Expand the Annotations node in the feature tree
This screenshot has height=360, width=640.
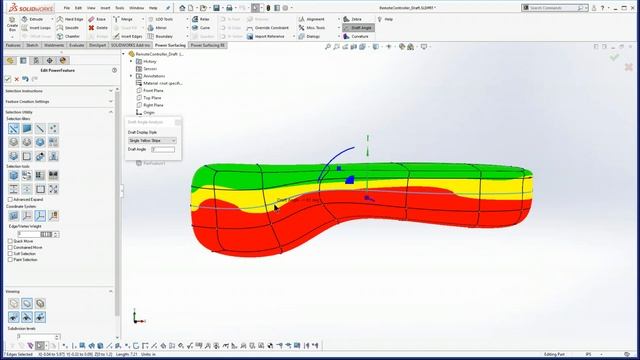pyautogui.click(x=131, y=76)
